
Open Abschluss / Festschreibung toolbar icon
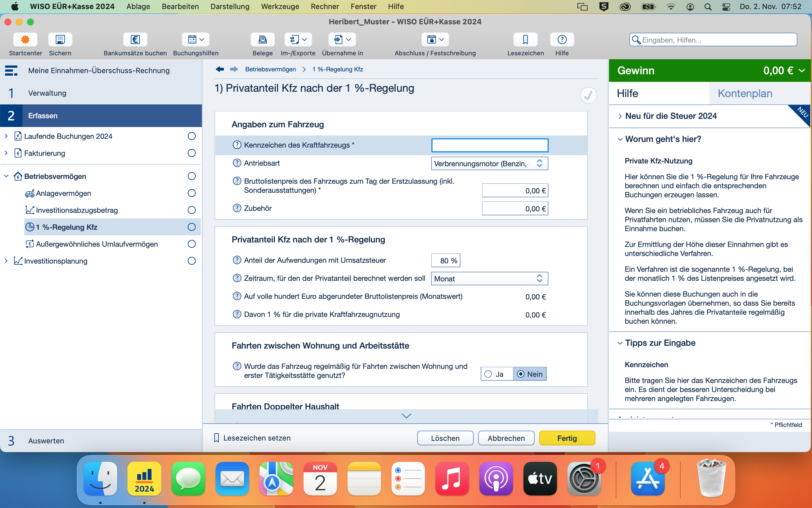point(435,40)
